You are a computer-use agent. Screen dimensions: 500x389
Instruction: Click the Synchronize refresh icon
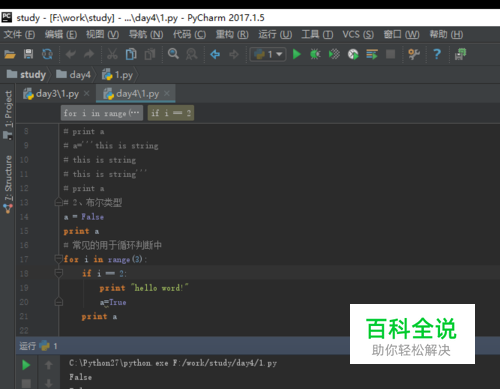point(47,54)
